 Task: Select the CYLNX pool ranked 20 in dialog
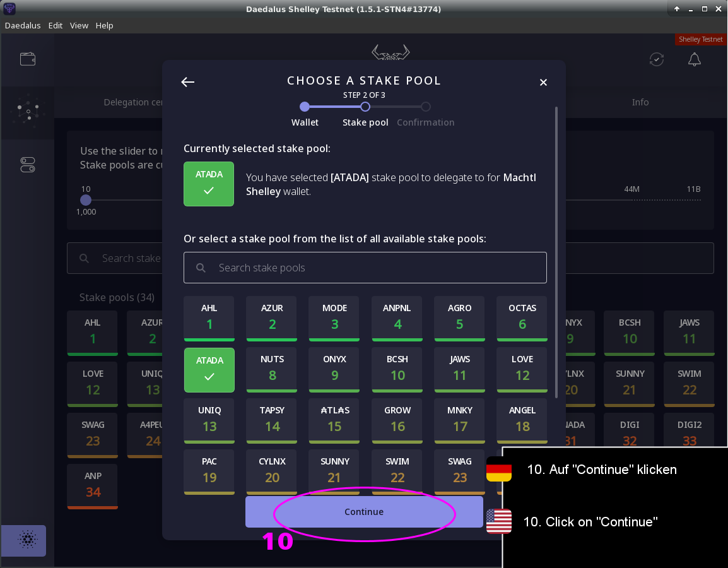point(272,472)
